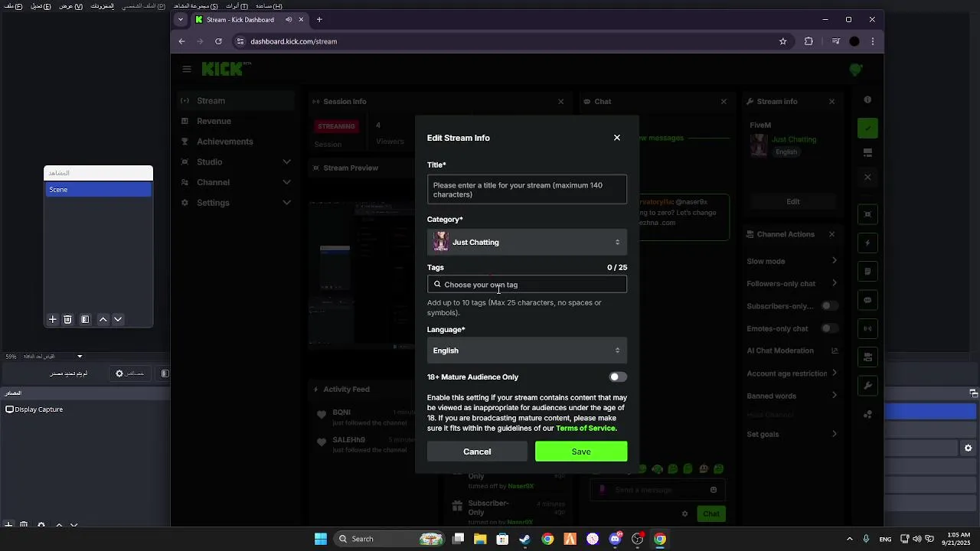Click the dashboard.kick.com address bar
Image resolution: width=980 pixels, height=551 pixels.
coord(505,41)
